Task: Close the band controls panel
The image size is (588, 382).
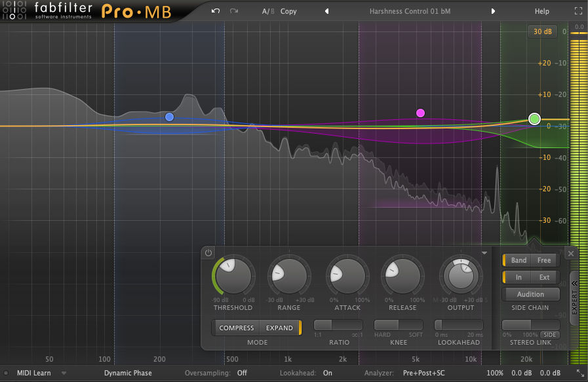Action: [x=571, y=254]
